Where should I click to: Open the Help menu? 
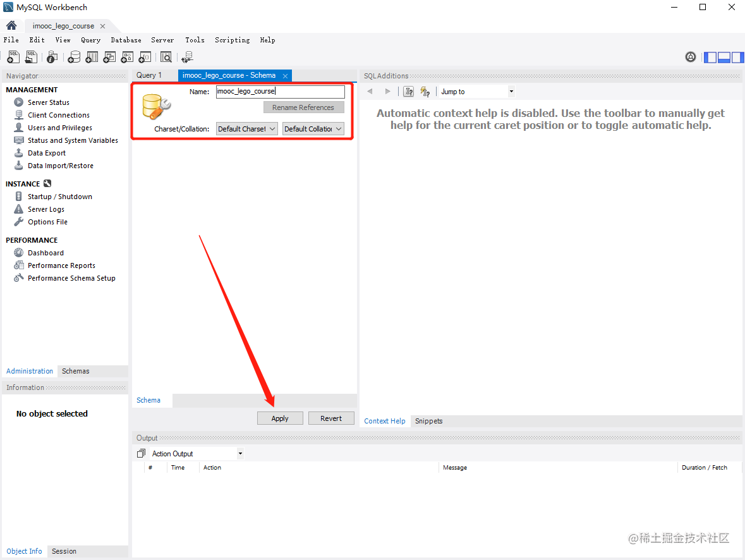click(267, 40)
